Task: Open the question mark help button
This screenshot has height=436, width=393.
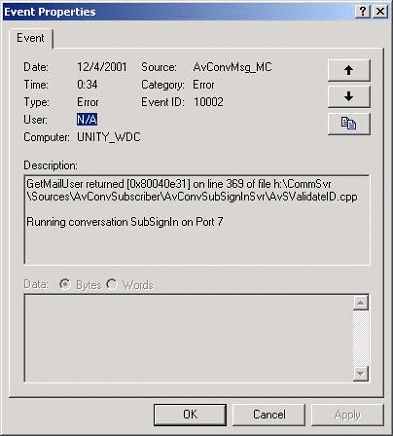Action: point(363,12)
